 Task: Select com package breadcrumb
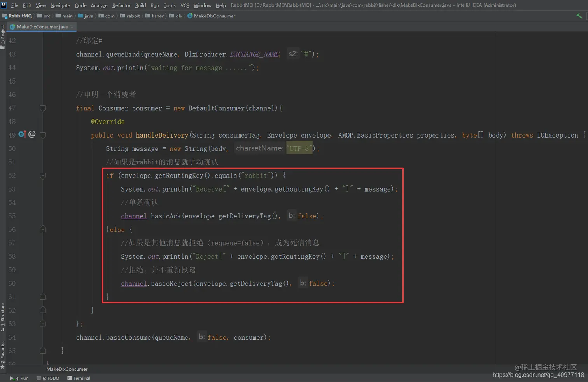click(x=107, y=16)
